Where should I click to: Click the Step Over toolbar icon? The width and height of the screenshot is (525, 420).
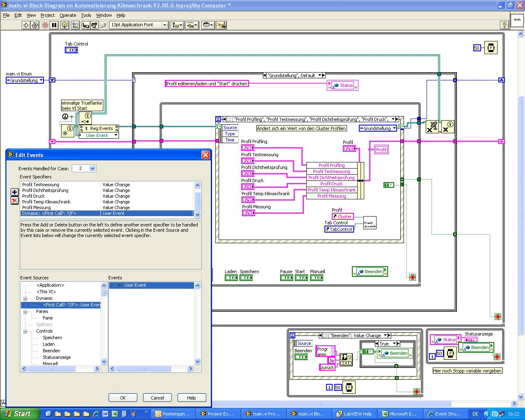(x=94, y=25)
